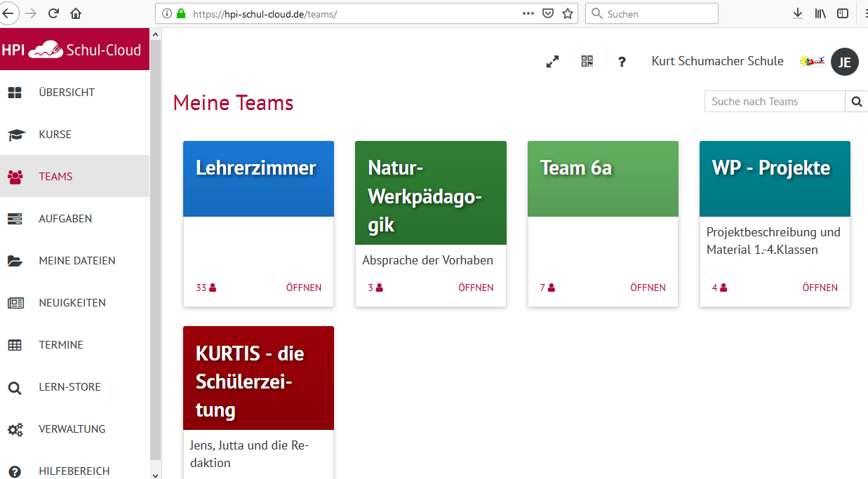
Task: Click the team search magnifier button
Action: (x=857, y=102)
